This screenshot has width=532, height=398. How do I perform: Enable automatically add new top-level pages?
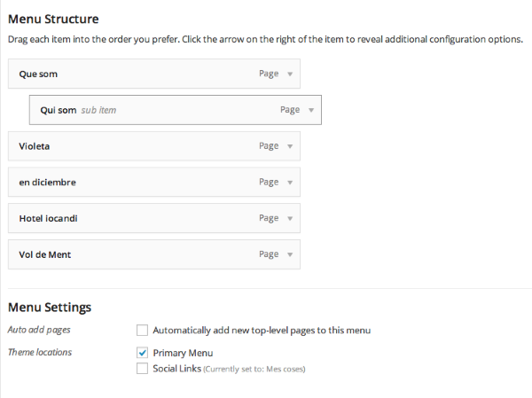142,330
